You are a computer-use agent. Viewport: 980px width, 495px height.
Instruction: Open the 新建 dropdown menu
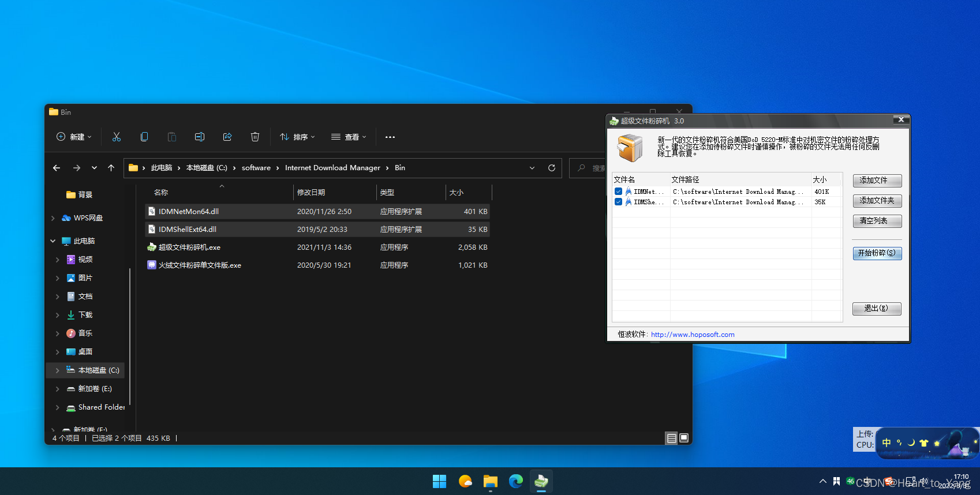coord(74,137)
